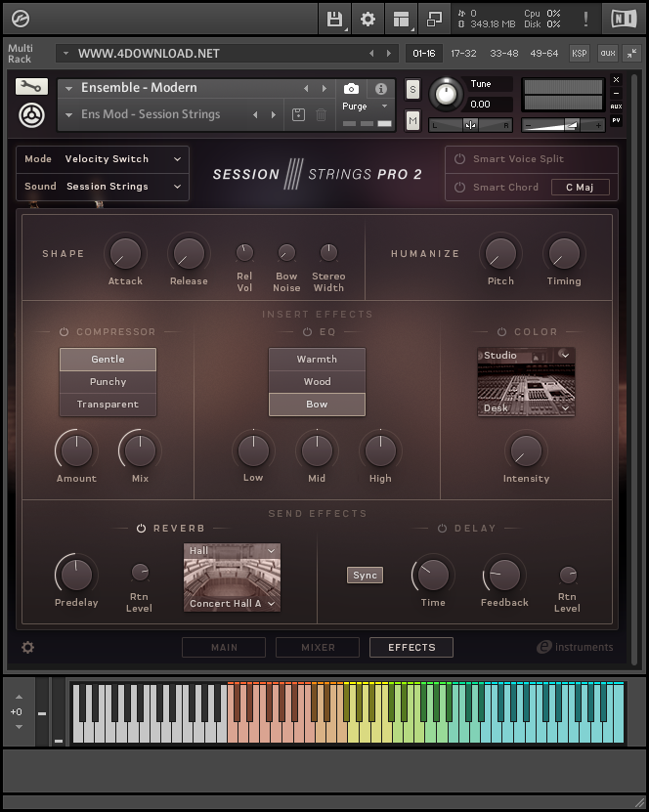This screenshot has height=812, width=649.
Task: Toggle delay Sync button
Action: click(x=365, y=575)
